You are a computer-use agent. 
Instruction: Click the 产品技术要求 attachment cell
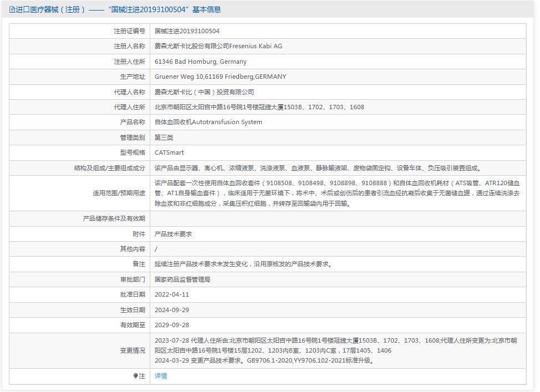(174, 234)
